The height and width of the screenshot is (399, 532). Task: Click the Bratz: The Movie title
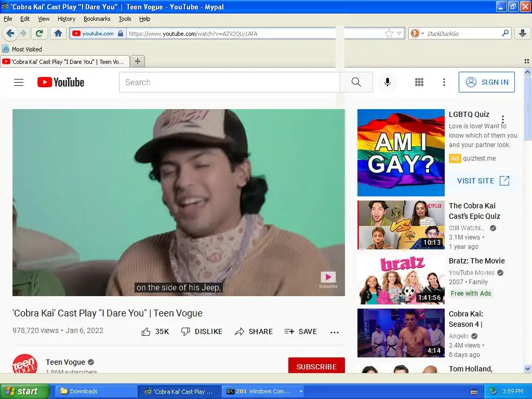477,261
